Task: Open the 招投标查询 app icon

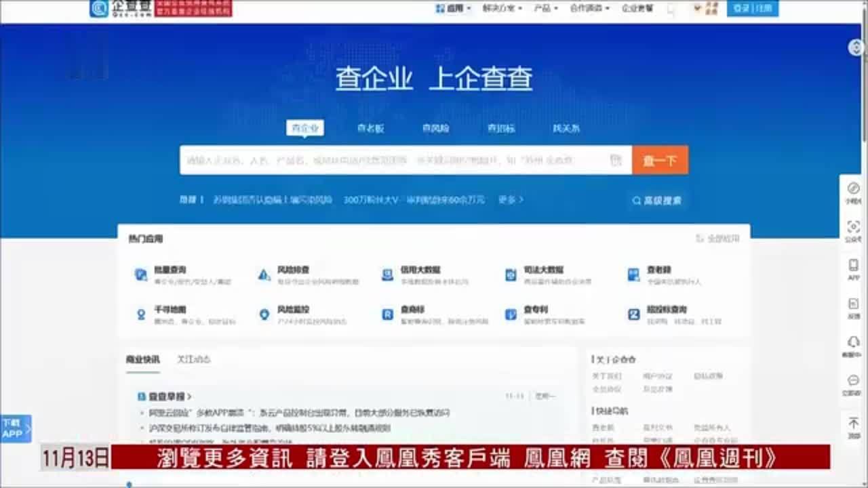Action: [633, 314]
